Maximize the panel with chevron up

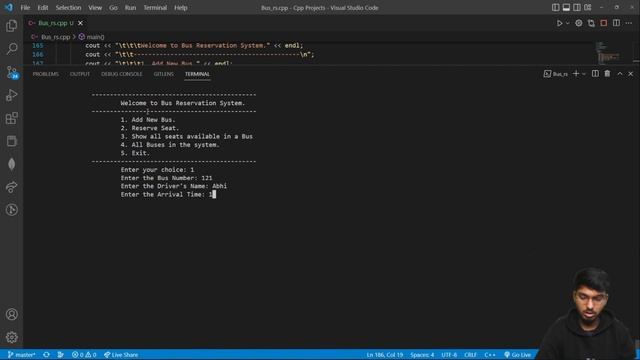620,73
